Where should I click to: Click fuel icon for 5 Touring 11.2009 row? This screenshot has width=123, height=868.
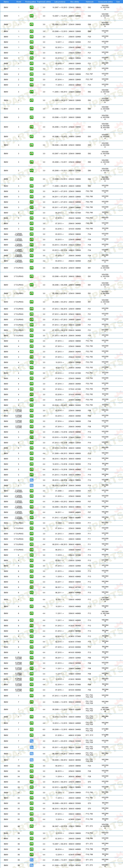point(31,523)
